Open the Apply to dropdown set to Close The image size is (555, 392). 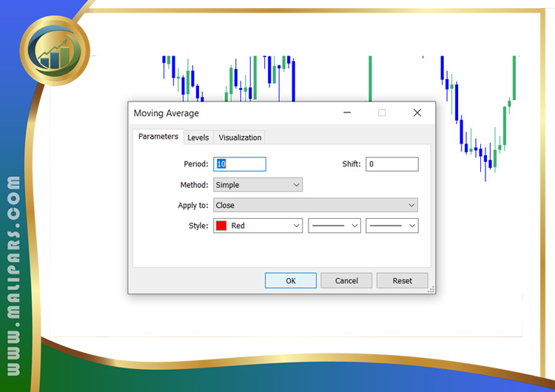(315, 206)
